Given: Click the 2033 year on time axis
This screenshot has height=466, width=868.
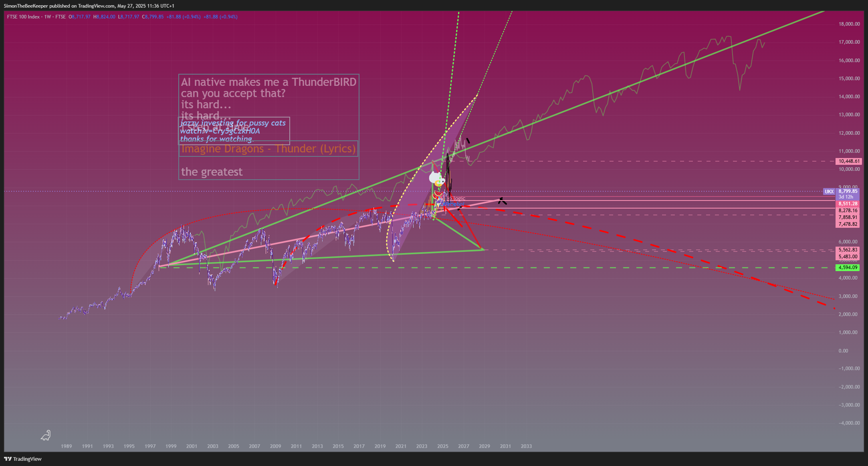Looking at the screenshot, I should (526, 446).
